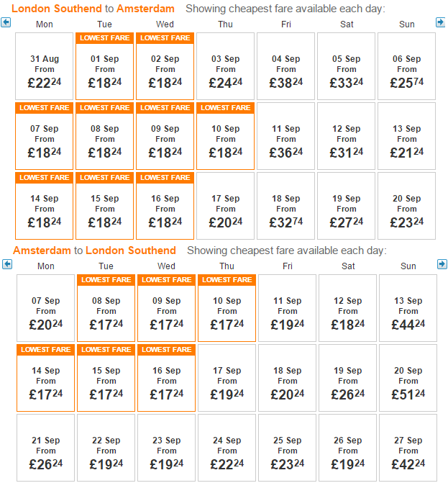Screen dimensions: 448x483
Task: Pick outbound 06 Sep fare £25.74
Action: [406, 66]
